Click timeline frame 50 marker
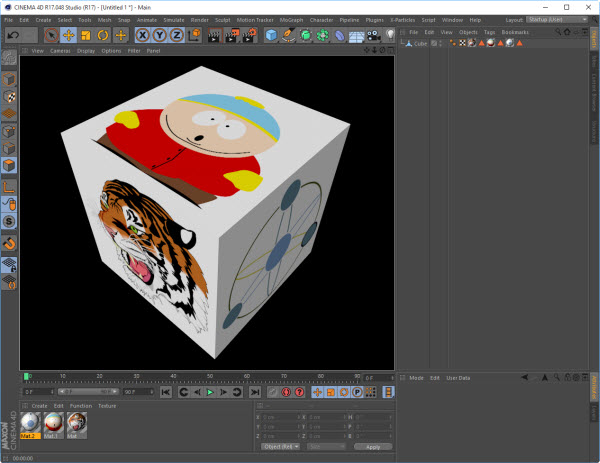The height and width of the screenshot is (463, 600). tap(210, 377)
